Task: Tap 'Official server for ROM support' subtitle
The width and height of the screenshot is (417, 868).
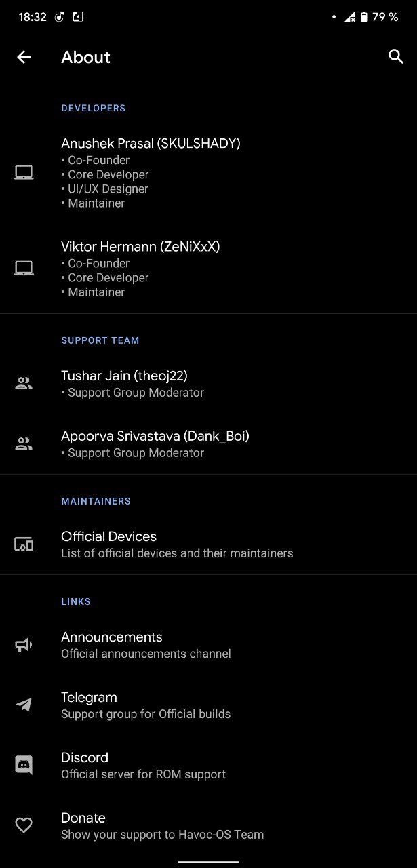Action: pos(144,774)
